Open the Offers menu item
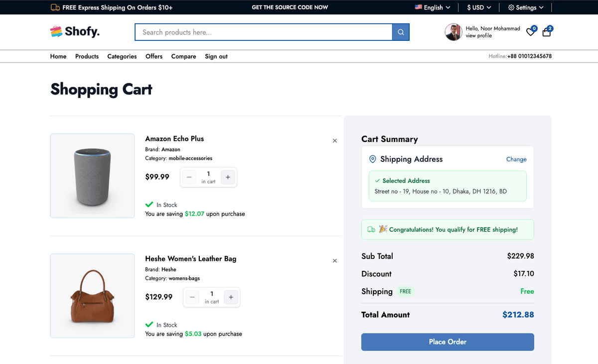 coord(154,56)
